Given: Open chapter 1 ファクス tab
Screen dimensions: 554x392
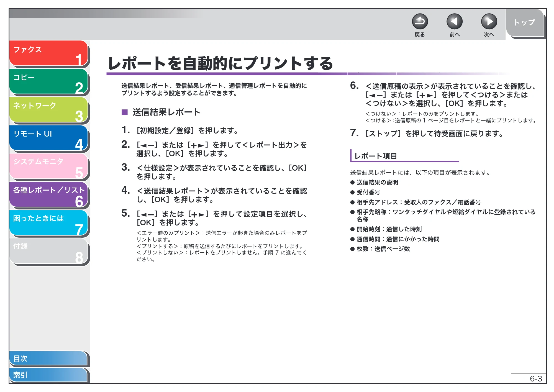Looking at the screenshot, I should [49, 53].
